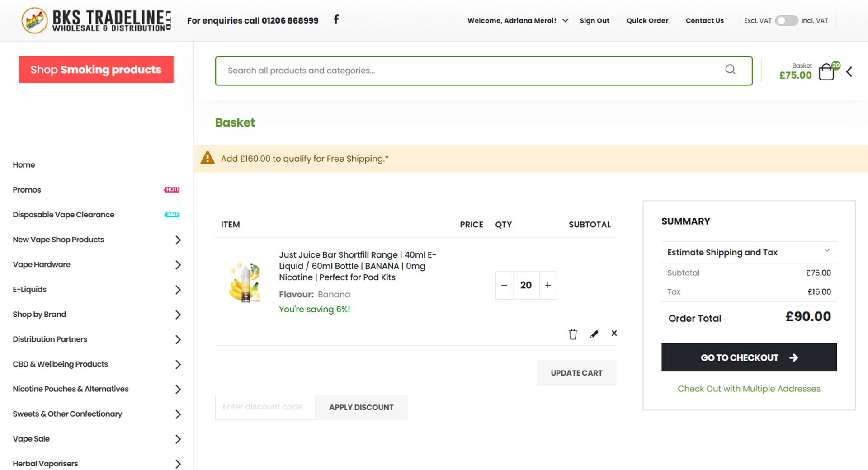Image resolution: width=868 pixels, height=470 pixels.
Task: Click the Tax £15.00 value
Action: coord(820,291)
